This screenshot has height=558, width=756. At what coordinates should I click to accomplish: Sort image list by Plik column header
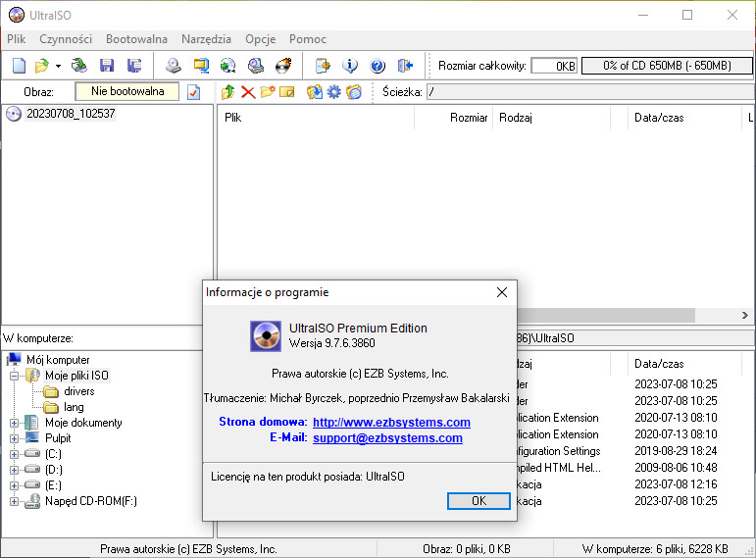click(316, 118)
